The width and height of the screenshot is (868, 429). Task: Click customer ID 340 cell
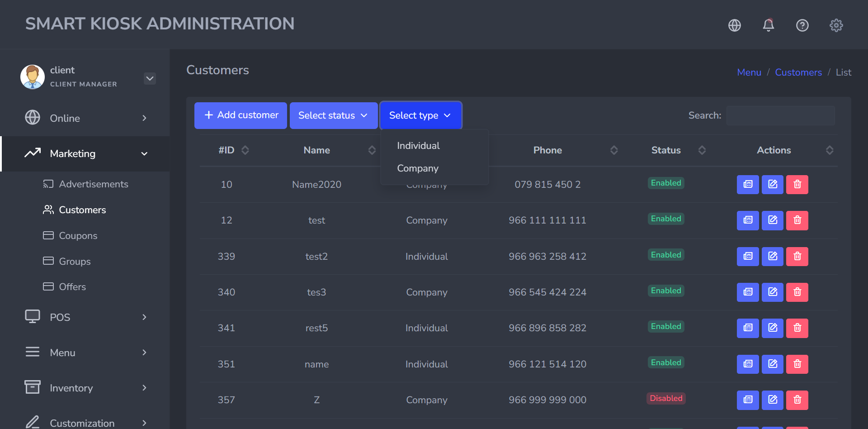click(226, 292)
